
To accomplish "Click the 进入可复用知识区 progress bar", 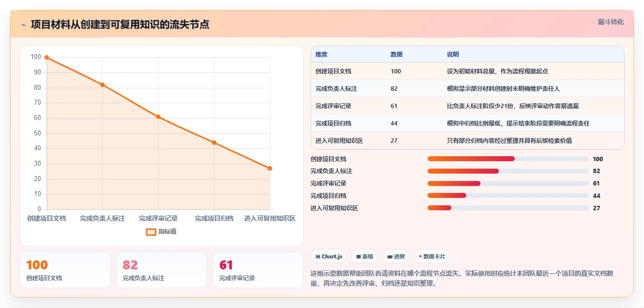I will tap(508, 208).
